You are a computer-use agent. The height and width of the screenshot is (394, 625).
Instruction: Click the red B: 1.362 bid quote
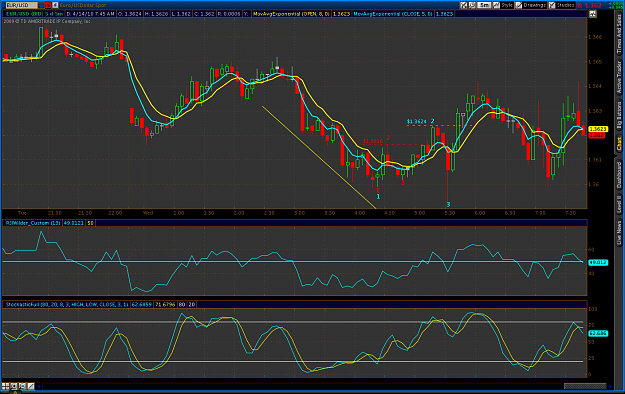tap(589, 6)
